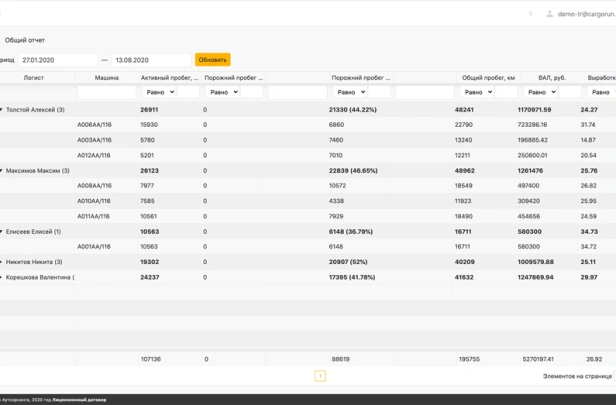Click the help question mark icon
Screen dimensions: 616x405
(x=530, y=14)
